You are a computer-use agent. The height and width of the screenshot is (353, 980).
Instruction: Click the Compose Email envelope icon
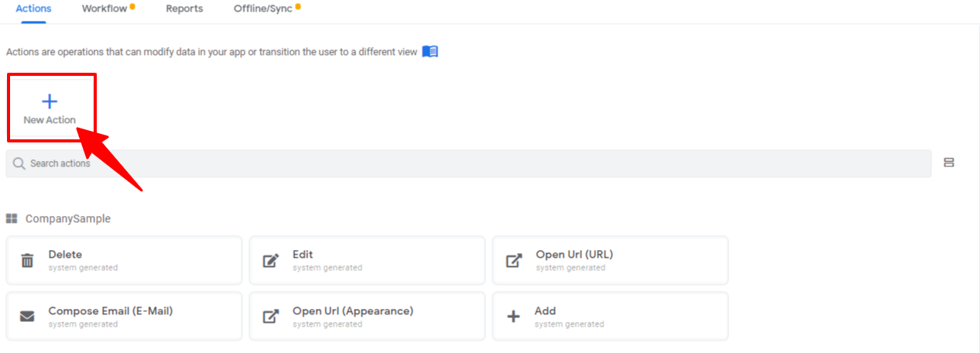(27, 317)
